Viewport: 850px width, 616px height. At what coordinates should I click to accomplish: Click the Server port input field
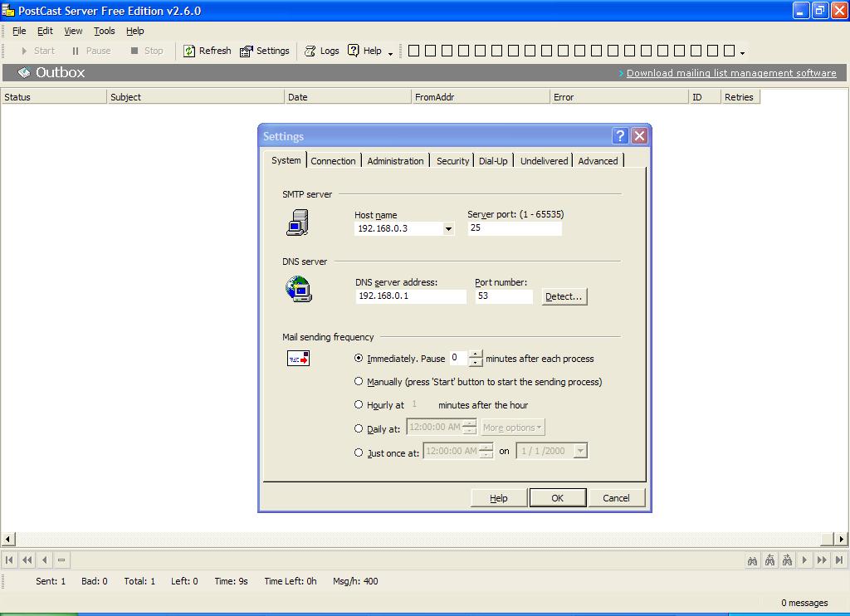pos(515,228)
